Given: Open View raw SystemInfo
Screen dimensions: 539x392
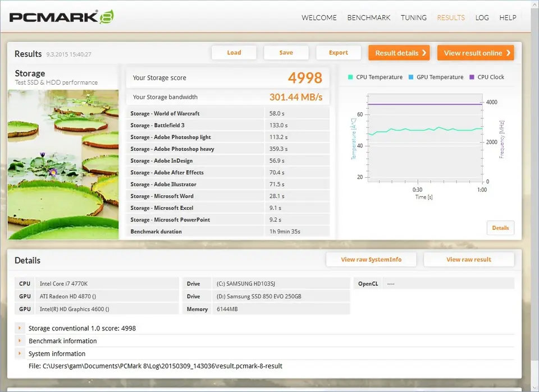Looking at the screenshot, I should 371,260.
